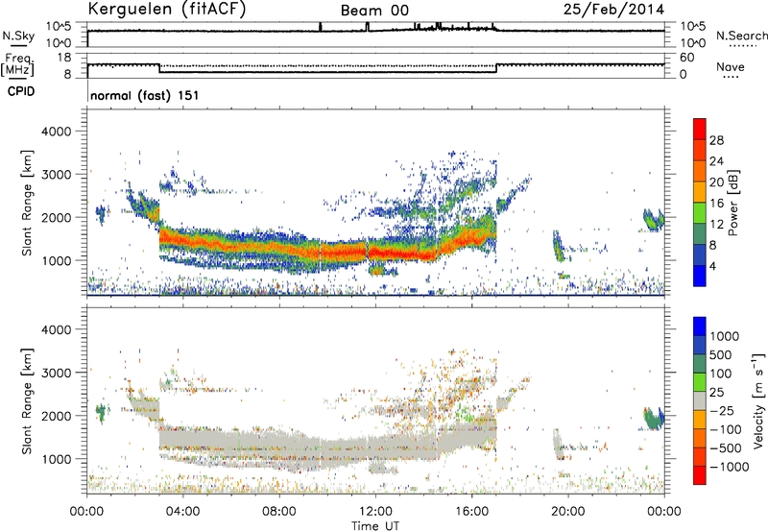Click 'Slant Range [km]' label of power panel
Screen dimensions: 768x532
coord(27,203)
